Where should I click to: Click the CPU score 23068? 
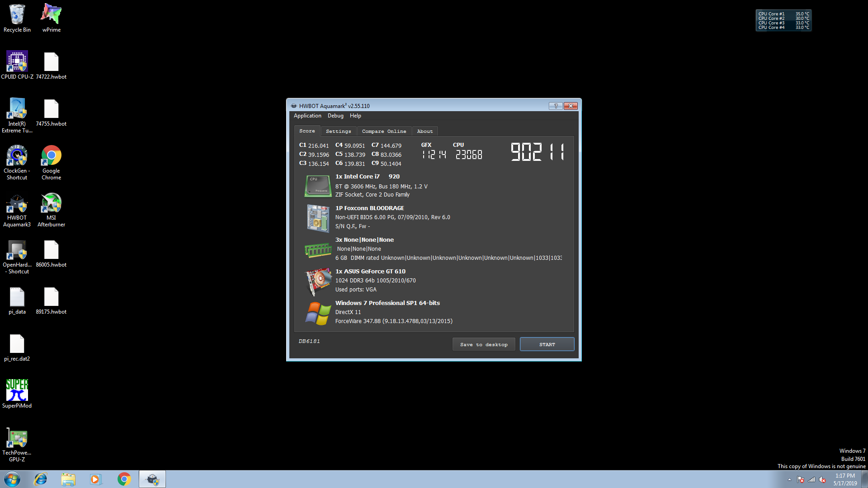point(469,155)
